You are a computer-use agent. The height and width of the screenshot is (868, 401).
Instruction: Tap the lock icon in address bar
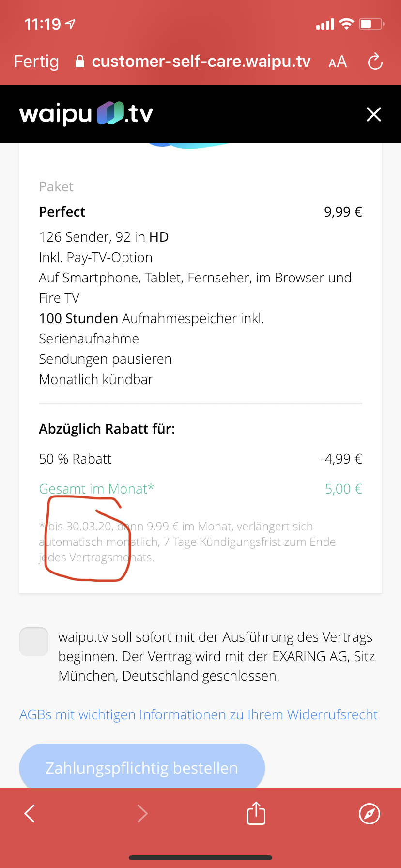pyautogui.click(x=80, y=62)
